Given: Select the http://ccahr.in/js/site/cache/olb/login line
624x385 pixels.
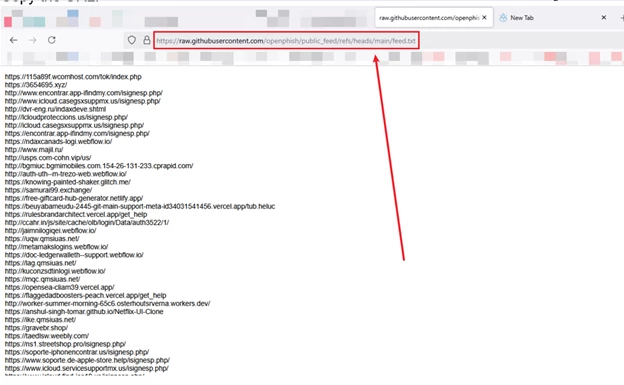Looking at the screenshot, I should tap(87, 223).
